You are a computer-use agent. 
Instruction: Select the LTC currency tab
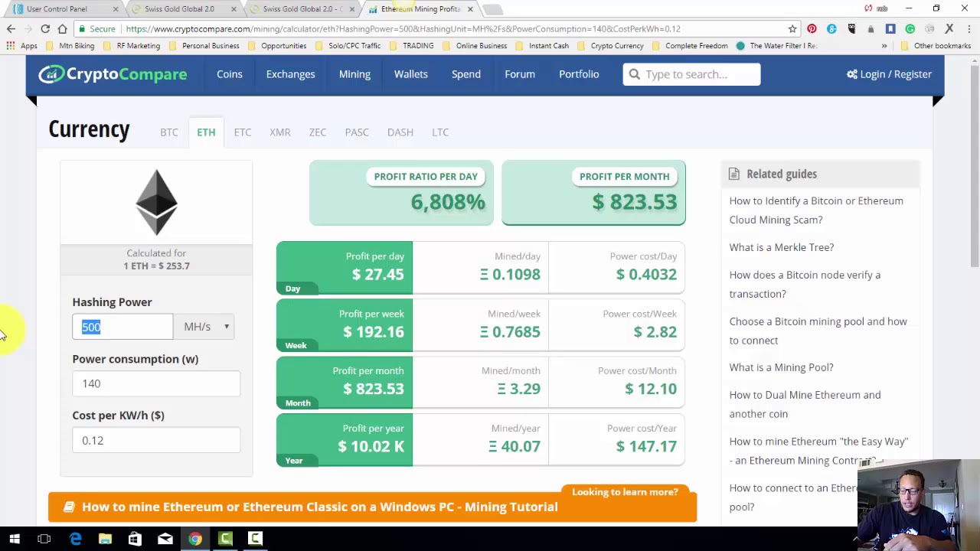click(440, 132)
